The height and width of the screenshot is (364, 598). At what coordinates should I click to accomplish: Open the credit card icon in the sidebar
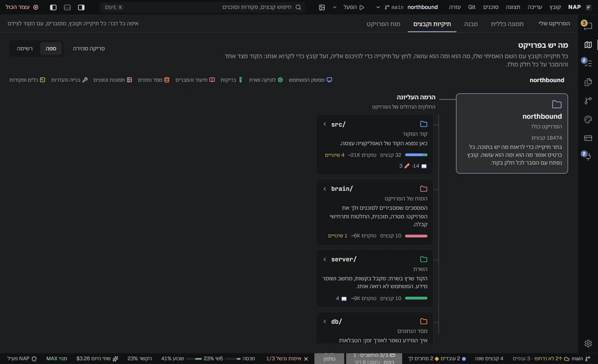tap(588, 138)
